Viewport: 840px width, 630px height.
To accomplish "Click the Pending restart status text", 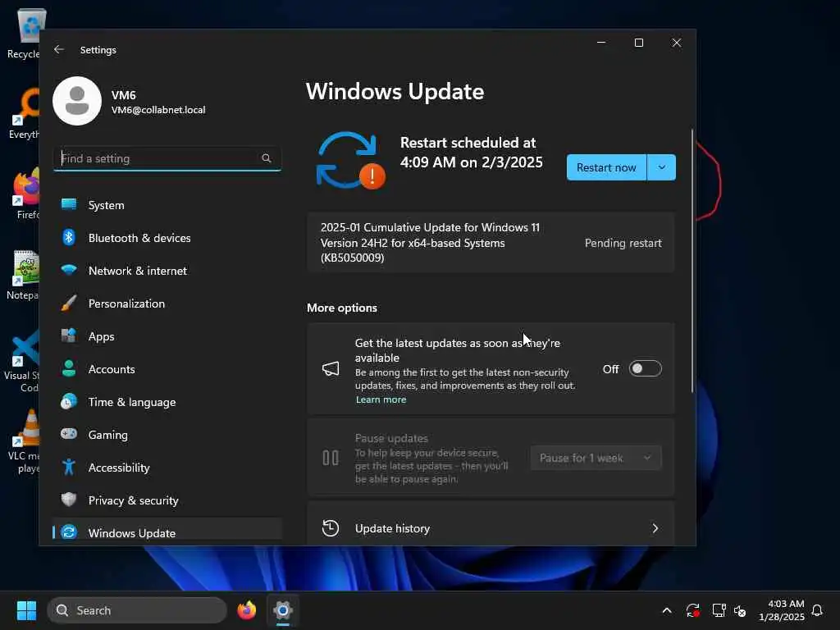I will (x=623, y=243).
